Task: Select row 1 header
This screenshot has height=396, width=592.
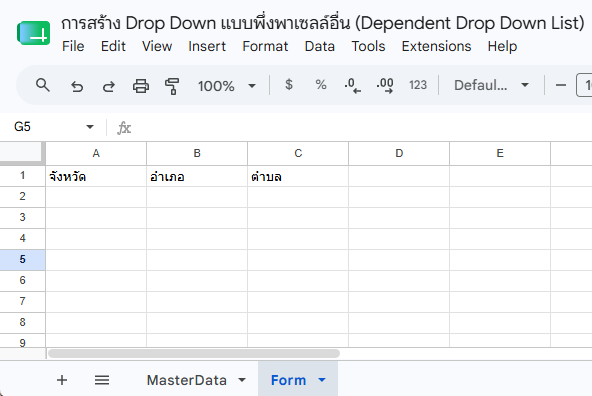Action: click(x=22, y=176)
